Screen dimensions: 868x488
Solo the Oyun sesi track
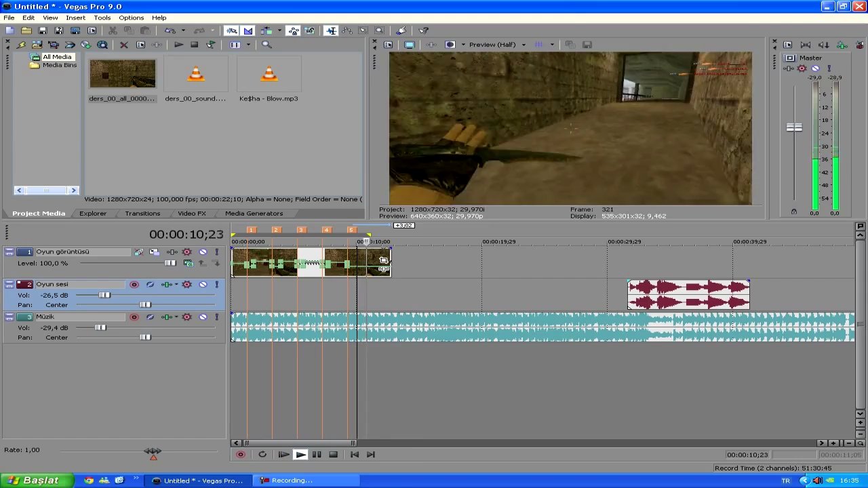click(217, 285)
